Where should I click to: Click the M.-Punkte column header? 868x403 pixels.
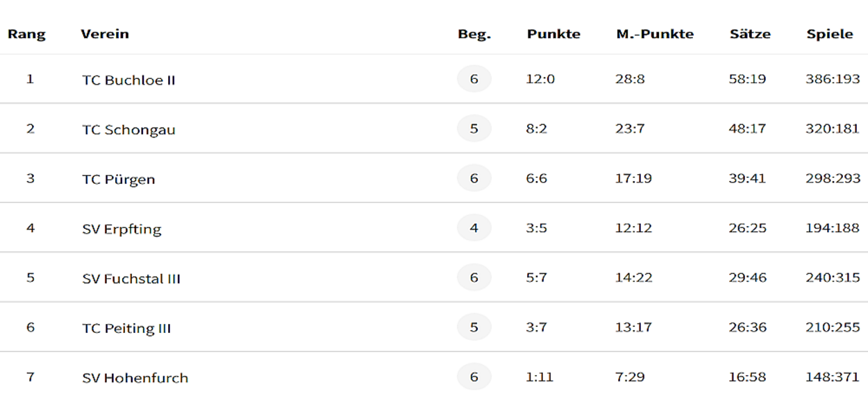coord(655,34)
